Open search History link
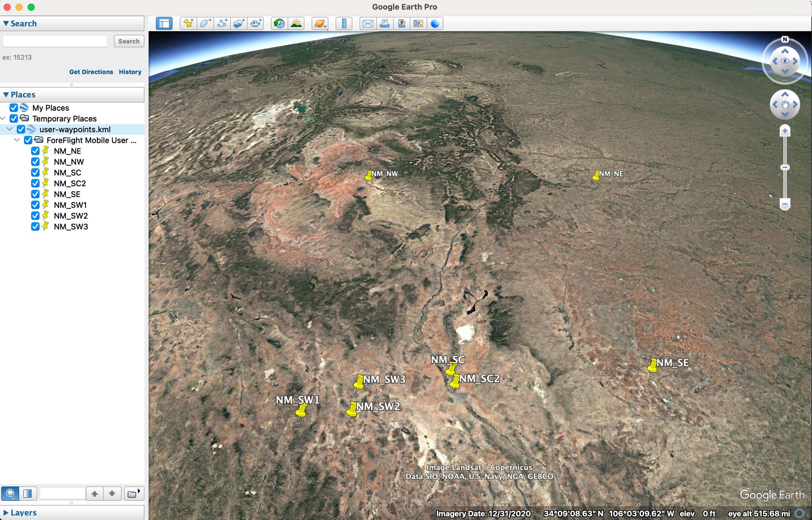 click(x=130, y=72)
